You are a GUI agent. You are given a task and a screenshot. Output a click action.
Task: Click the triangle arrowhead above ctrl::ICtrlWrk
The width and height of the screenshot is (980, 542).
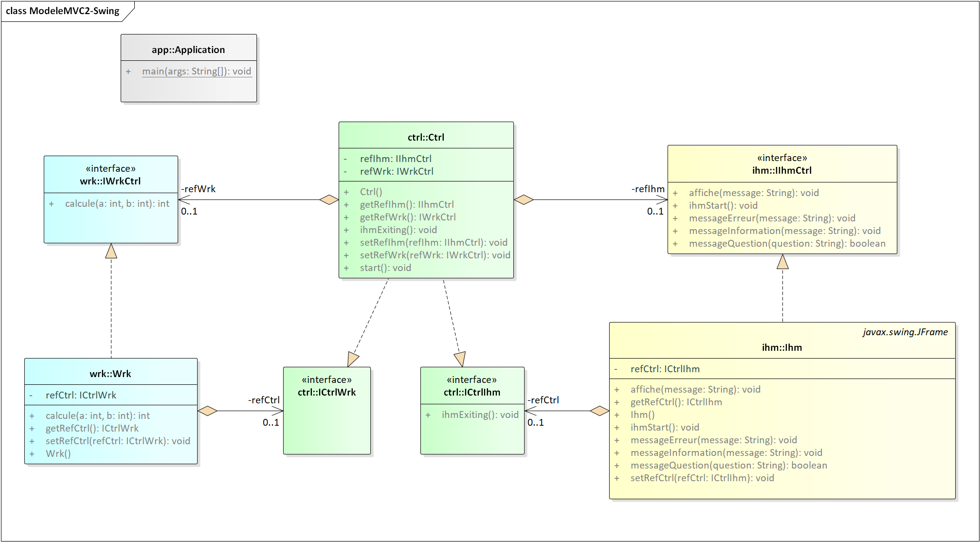pos(353,359)
